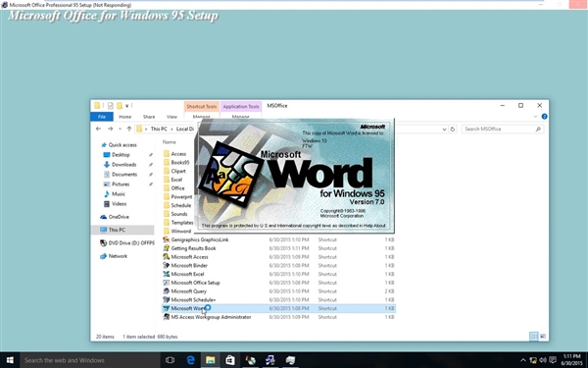Select This PC in navigation pane
Viewport: 588px width, 368px height.
coord(122,230)
